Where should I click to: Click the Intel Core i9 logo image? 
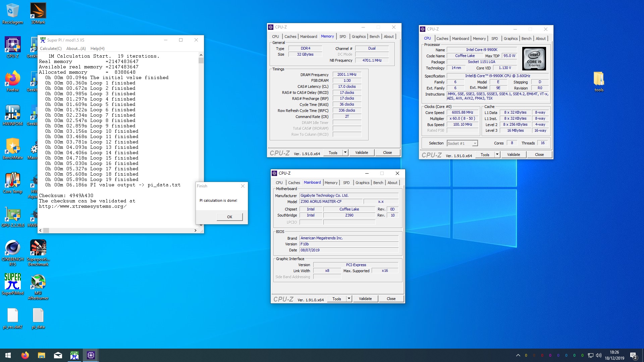pos(534,58)
